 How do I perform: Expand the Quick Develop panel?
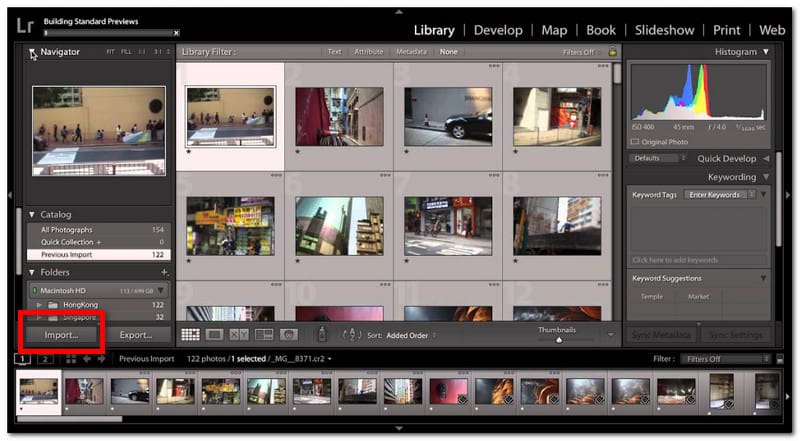(x=766, y=159)
